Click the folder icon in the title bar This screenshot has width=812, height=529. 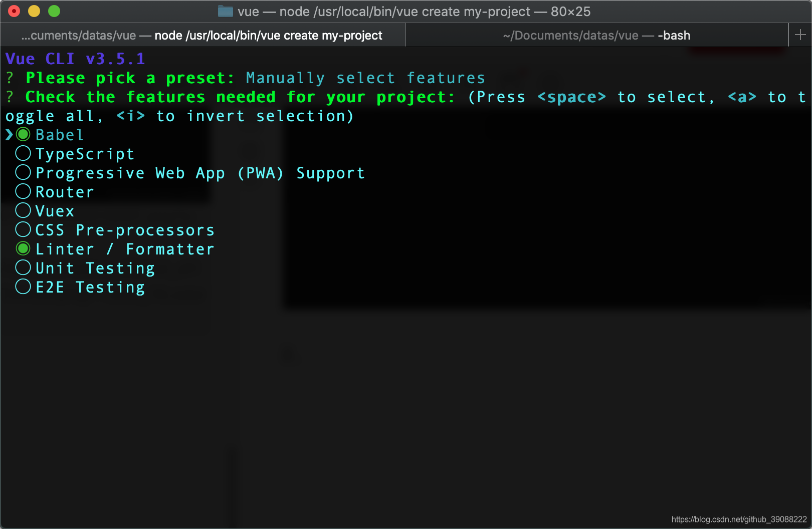[225, 11]
